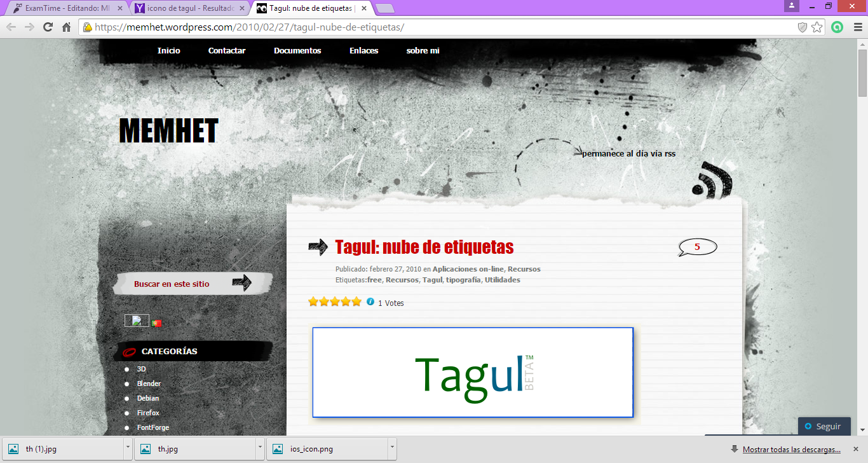The image size is (868, 463).
Task: Bookmark this page with the star icon
Action: click(x=817, y=27)
